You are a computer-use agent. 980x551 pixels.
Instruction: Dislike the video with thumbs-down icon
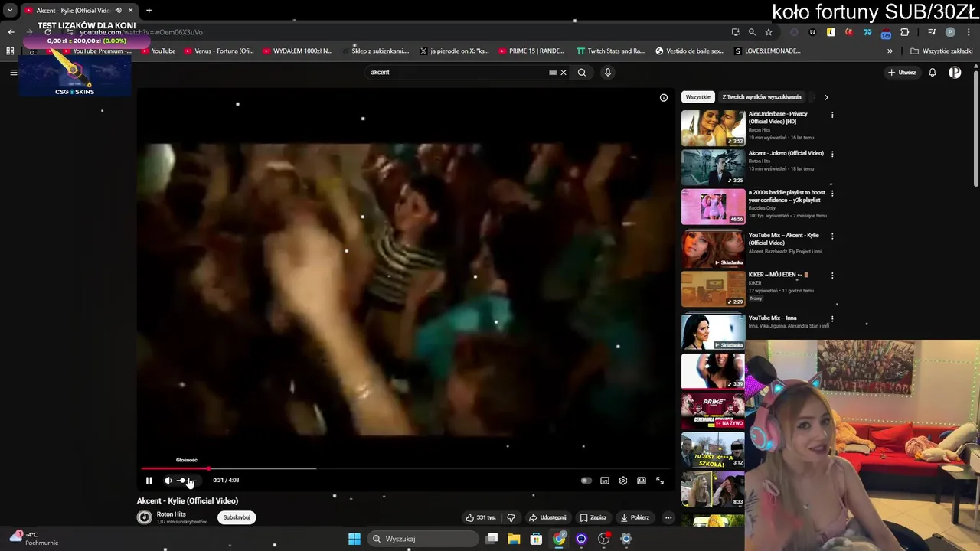[511, 517]
